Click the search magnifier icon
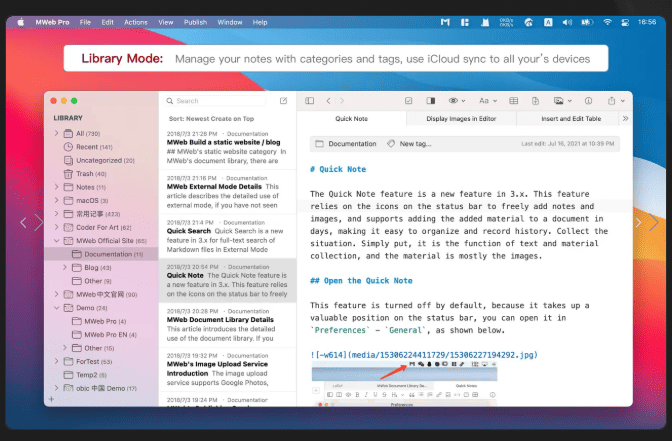Screen dimensions: 672x441 170,101
